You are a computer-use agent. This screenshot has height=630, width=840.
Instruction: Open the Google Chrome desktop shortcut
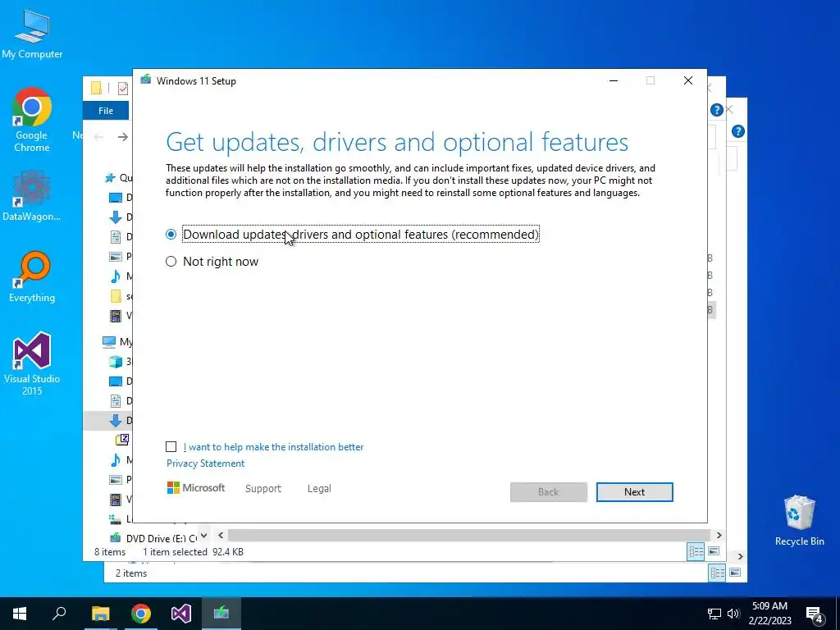(x=32, y=120)
